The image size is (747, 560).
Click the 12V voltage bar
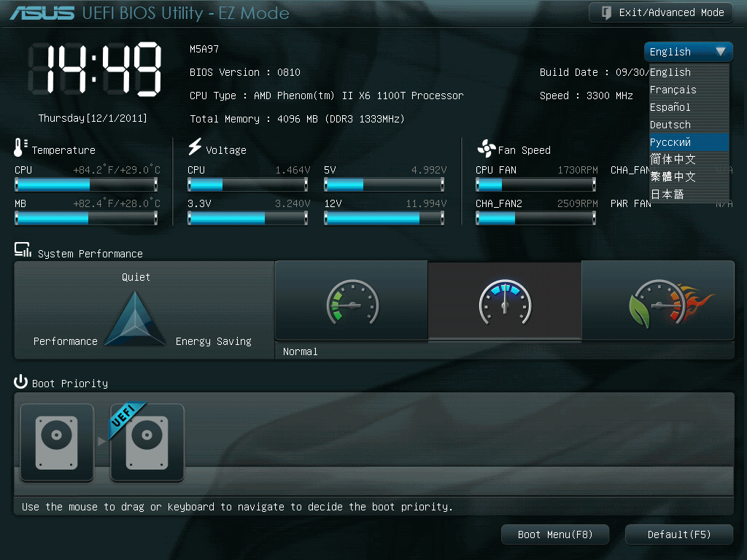(x=384, y=218)
